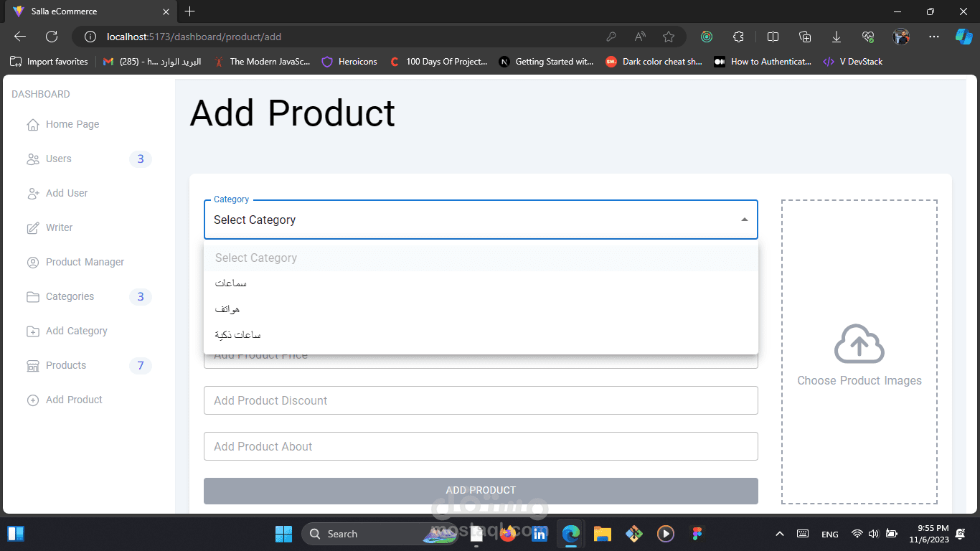Open the Windows Start menu
Screen dimensions: 980x551
coord(283,534)
